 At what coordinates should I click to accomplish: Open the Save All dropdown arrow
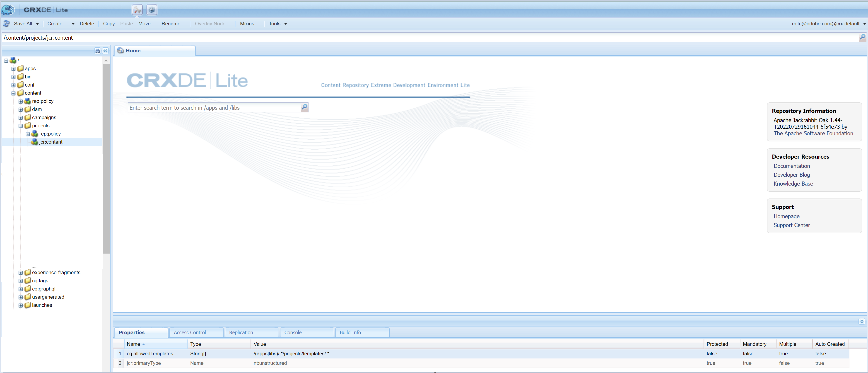point(37,24)
